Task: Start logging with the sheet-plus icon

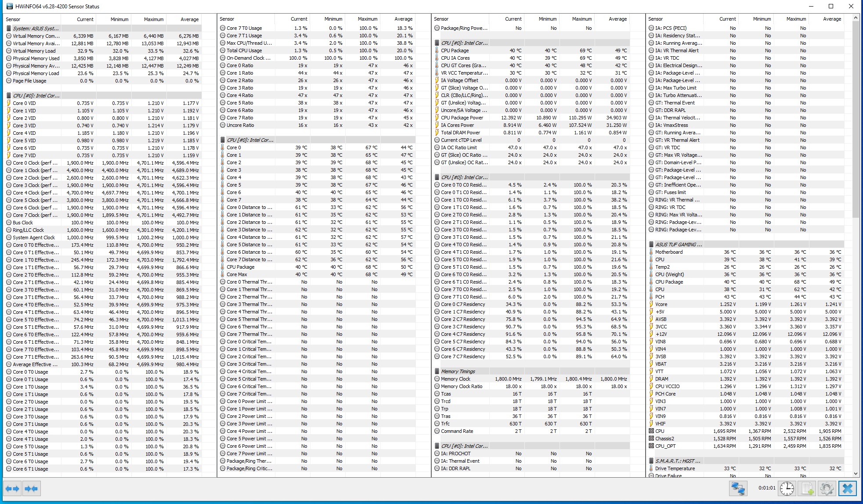Action: 807,489
